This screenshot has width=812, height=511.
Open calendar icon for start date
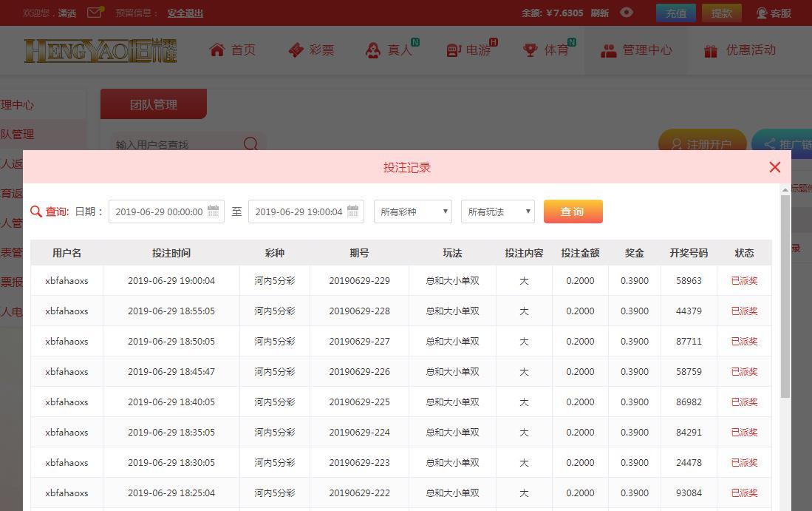(214, 211)
